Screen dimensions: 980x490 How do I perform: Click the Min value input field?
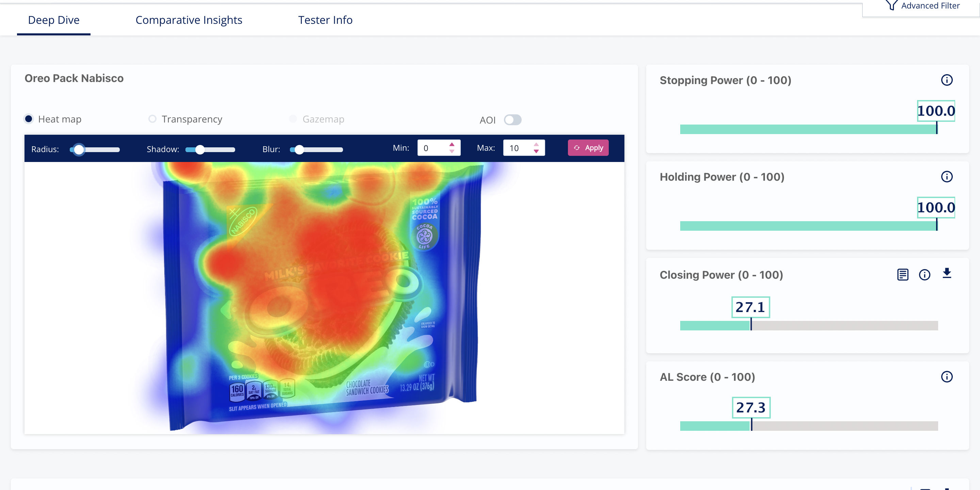pos(439,148)
